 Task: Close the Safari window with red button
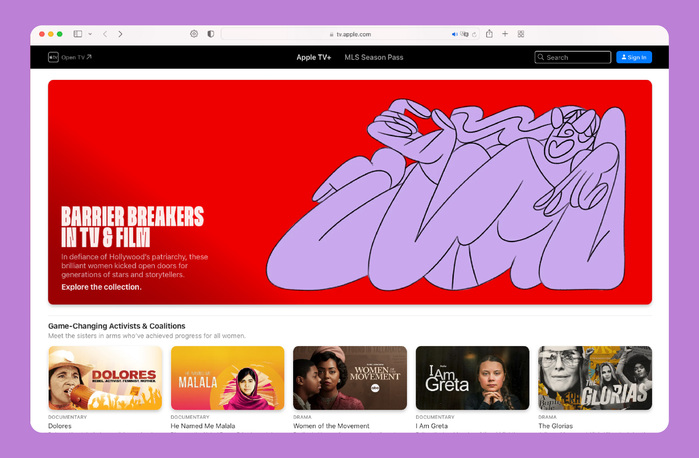point(42,34)
